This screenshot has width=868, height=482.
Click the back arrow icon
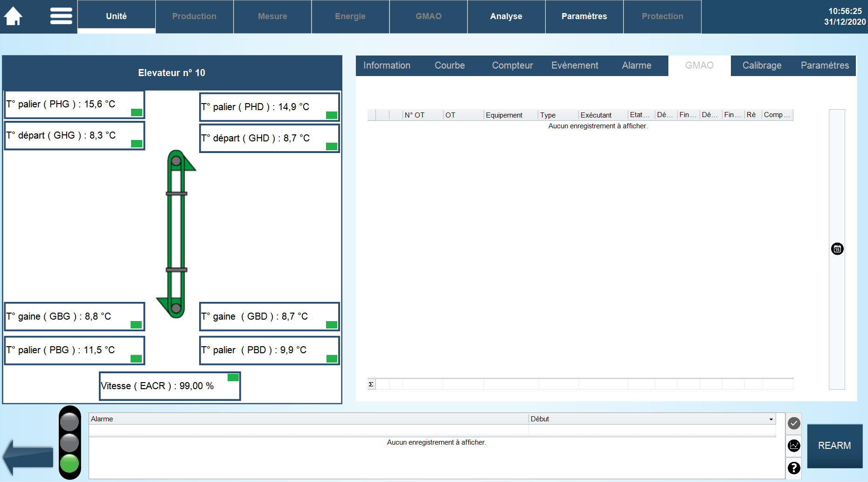click(x=29, y=458)
